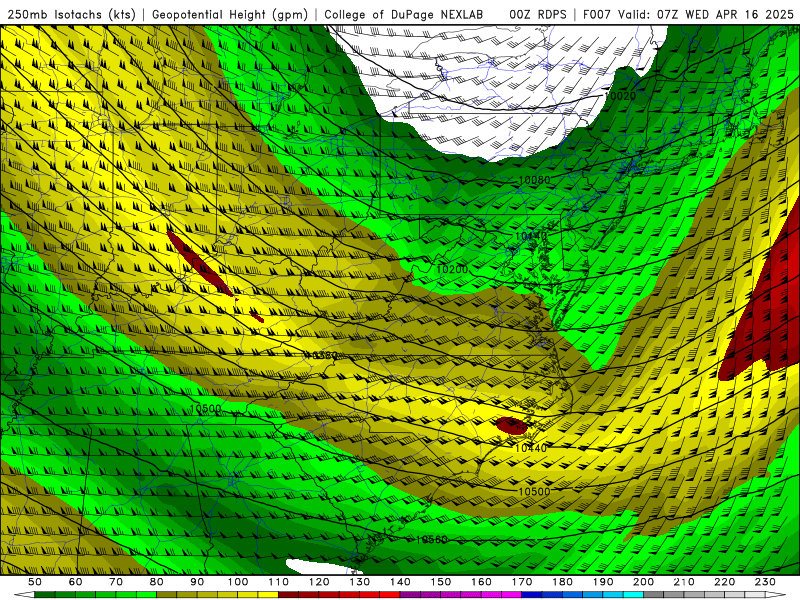Click the 'Geopotential Height (gpm)' header text
Image resolution: width=800 pixels, height=600 pixels.
(x=230, y=15)
